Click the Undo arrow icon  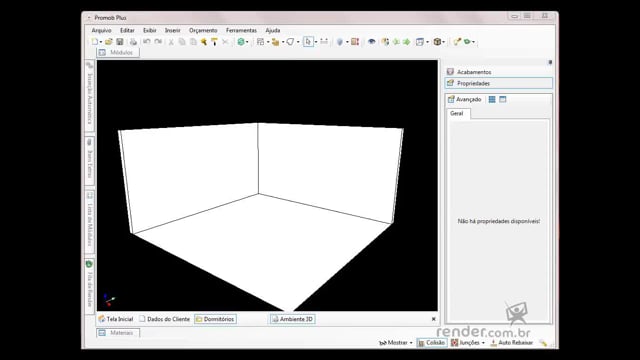[x=147, y=42]
